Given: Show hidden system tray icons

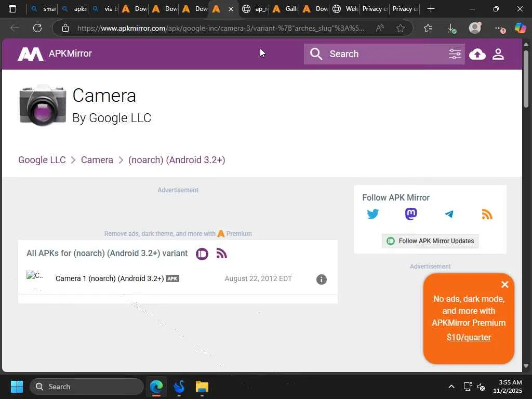Looking at the screenshot, I should [x=451, y=387].
